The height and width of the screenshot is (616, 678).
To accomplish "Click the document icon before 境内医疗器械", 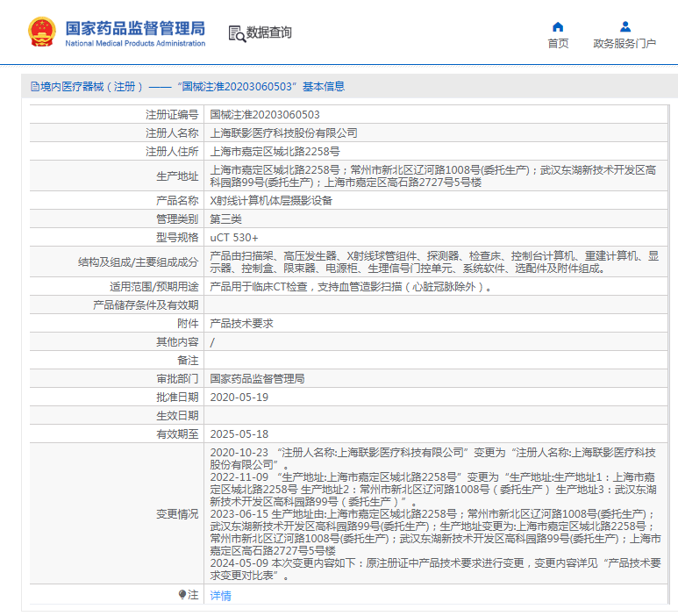I will click(34, 87).
